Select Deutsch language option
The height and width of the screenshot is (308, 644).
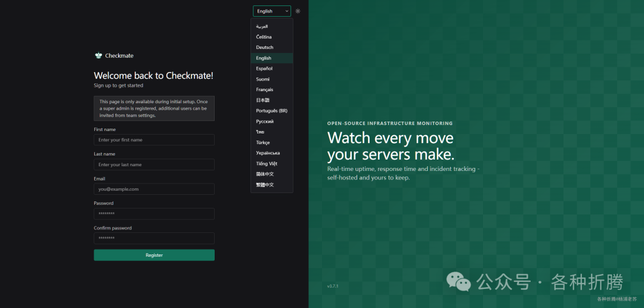(x=272, y=47)
